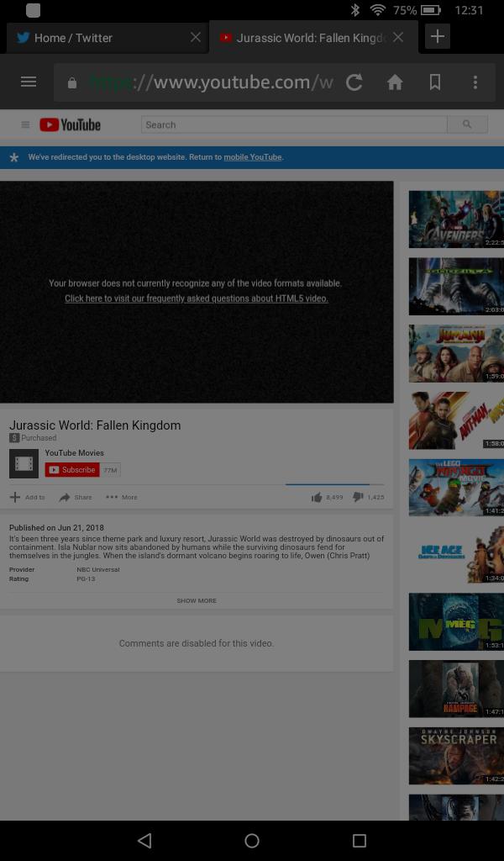
Task: Tap Bluetooth status icon
Action: point(354,10)
